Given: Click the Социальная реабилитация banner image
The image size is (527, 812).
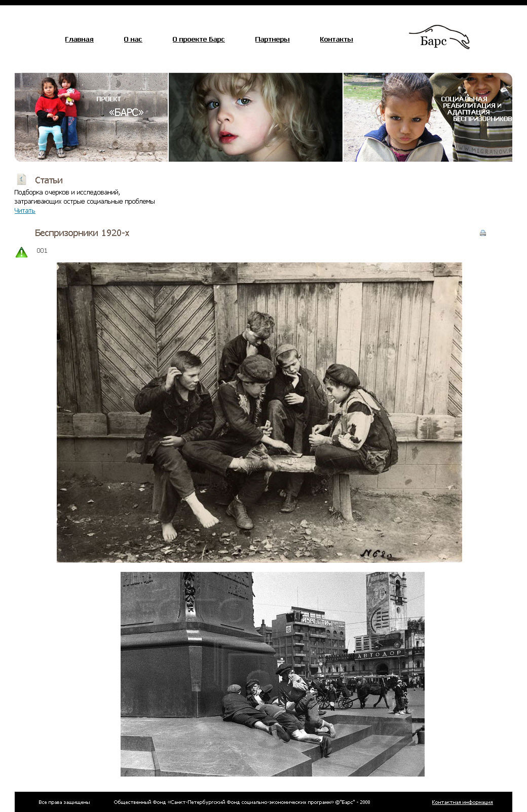Looking at the screenshot, I should pyautogui.click(x=428, y=117).
